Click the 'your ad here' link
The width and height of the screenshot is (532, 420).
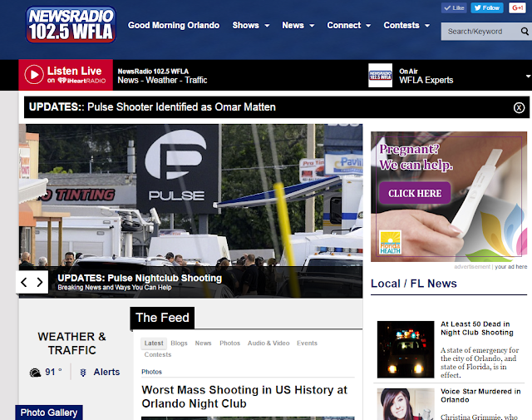pyautogui.click(x=510, y=267)
